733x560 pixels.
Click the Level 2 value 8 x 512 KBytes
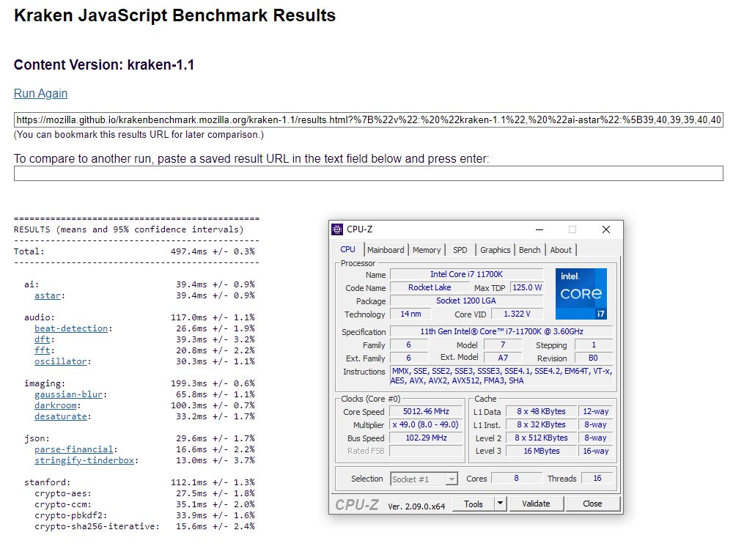pyautogui.click(x=541, y=438)
